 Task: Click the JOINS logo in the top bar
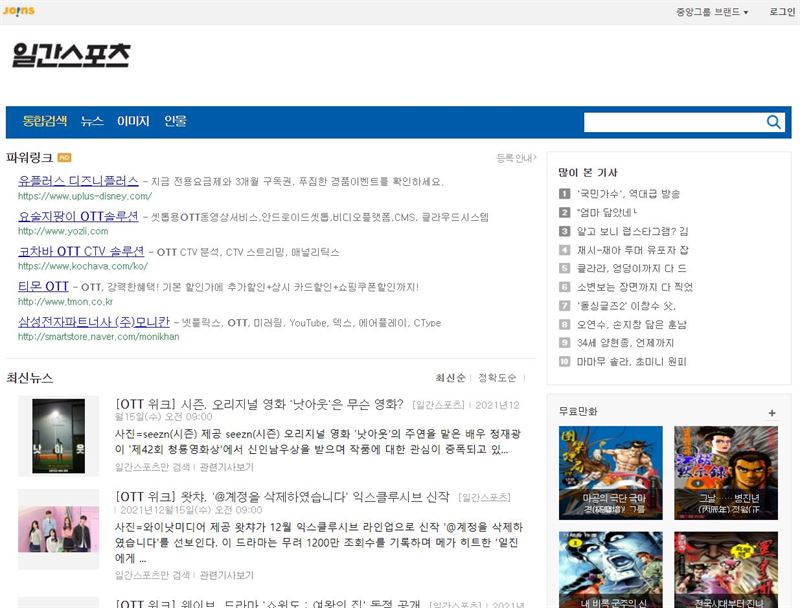[x=18, y=11]
